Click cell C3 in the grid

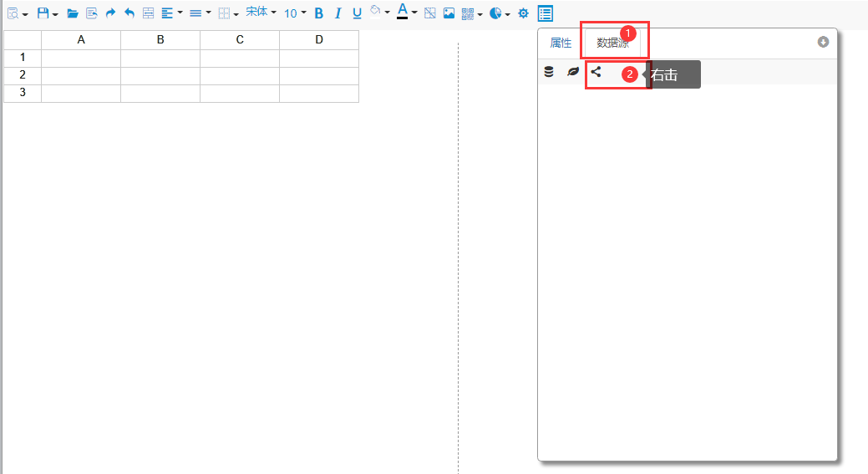[x=240, y=94]
